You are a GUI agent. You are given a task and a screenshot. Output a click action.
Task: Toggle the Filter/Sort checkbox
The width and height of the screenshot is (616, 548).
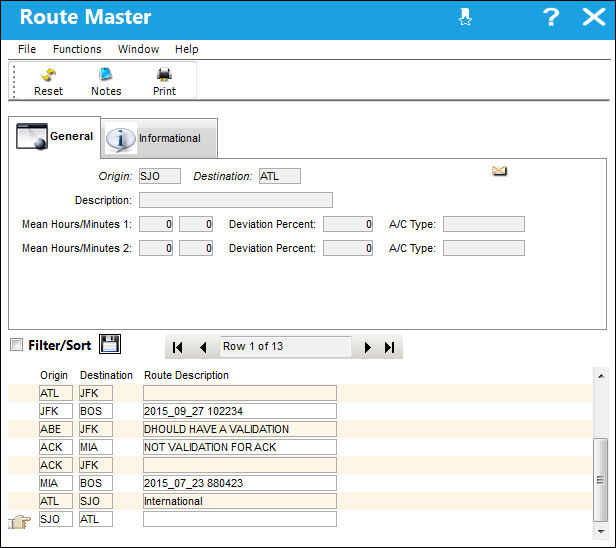tap(16, 345)
